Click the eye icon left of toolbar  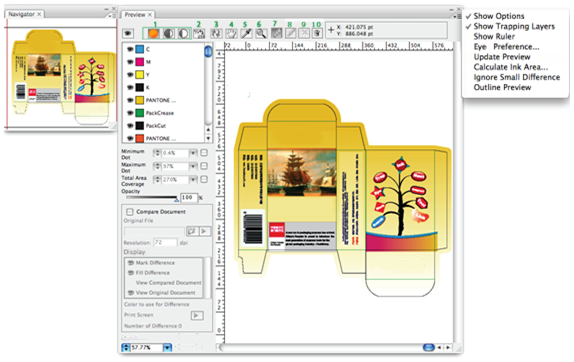coord(128,33)
